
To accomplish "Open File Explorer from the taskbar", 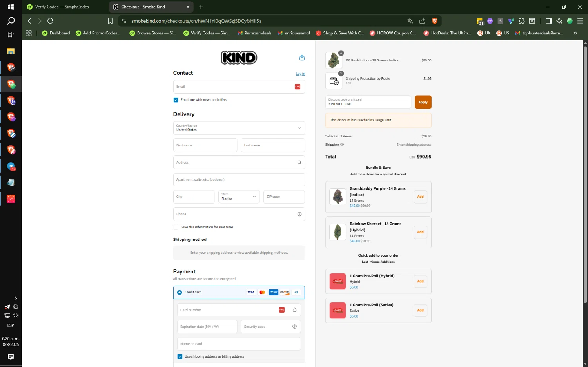I will (11, 51).
